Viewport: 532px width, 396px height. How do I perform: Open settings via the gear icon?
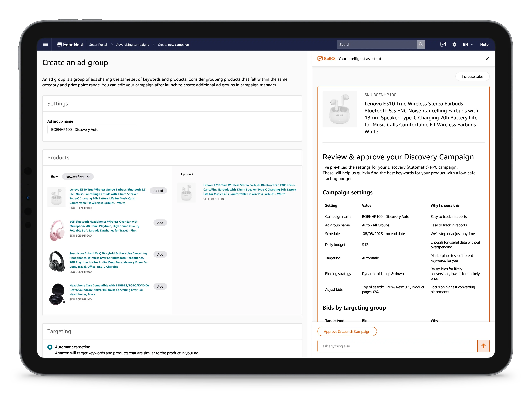(454, 45)
